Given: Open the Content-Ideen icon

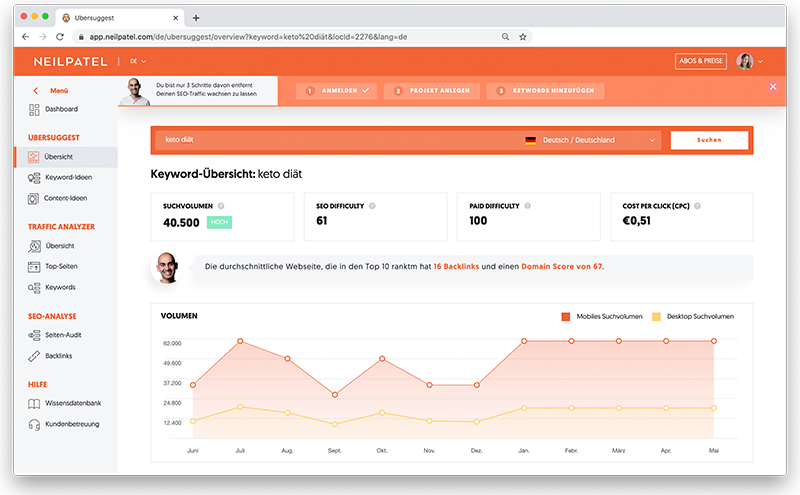Looking at the screenshot, I should [x=33, y=199].
